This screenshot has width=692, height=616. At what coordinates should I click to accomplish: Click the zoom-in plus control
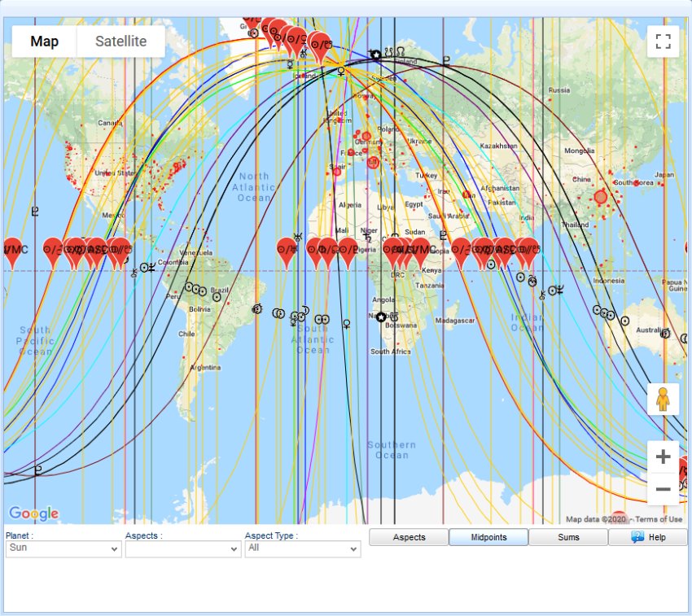(662, 457)
